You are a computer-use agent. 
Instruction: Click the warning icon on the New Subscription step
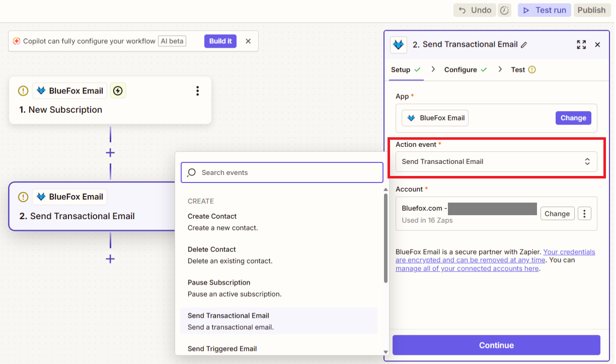click(x=23, y=90)
